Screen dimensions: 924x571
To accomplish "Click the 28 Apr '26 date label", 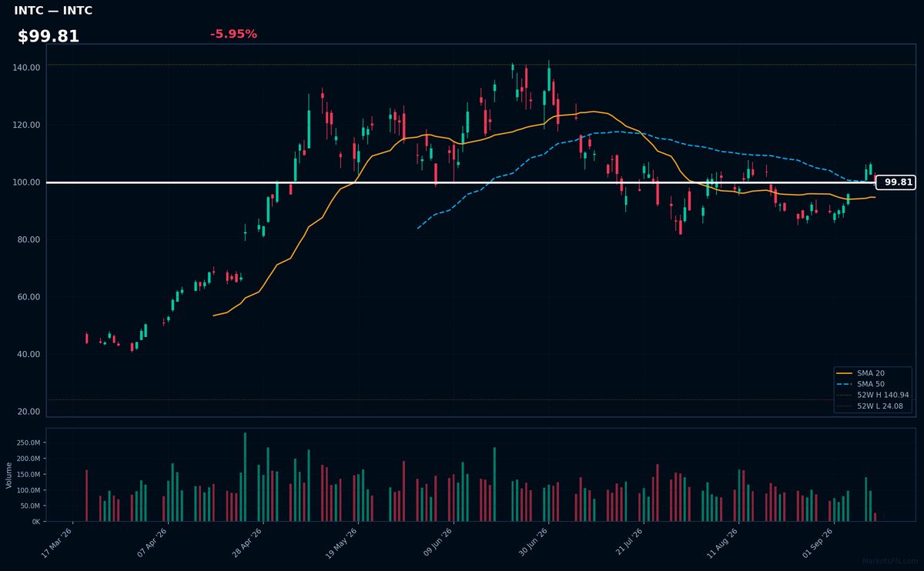I will pyautogui.click(x=248, y=543).
